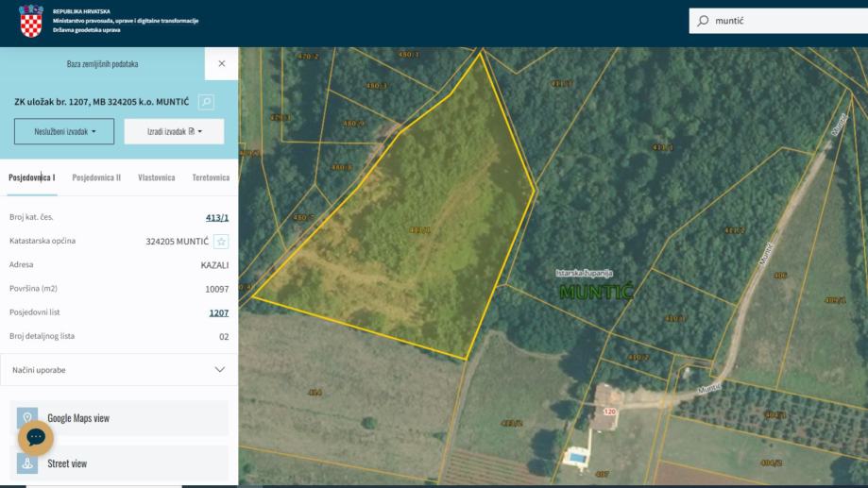Open parcel link 413/1
Image resolution: width=868 pixels, height=488 pixels.
(217, 217)
